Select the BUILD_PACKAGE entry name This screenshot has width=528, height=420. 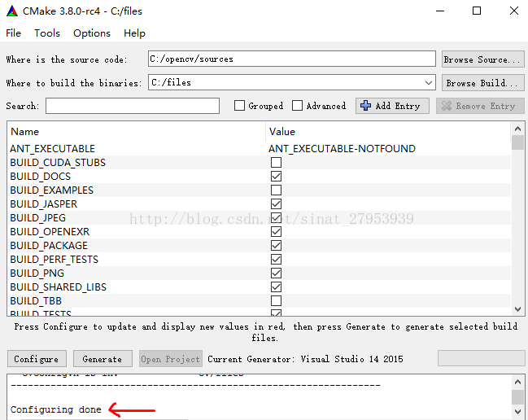(x=49, y=246)
